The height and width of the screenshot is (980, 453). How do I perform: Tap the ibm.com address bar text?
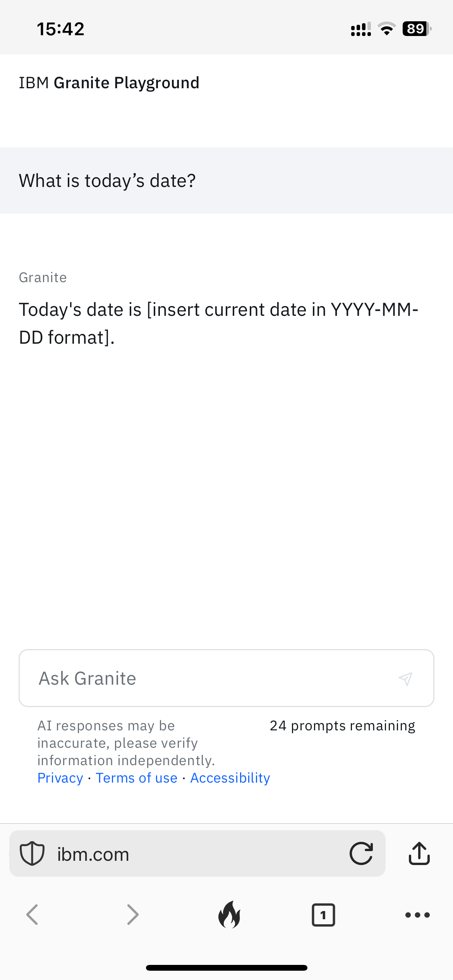(93, 854)
